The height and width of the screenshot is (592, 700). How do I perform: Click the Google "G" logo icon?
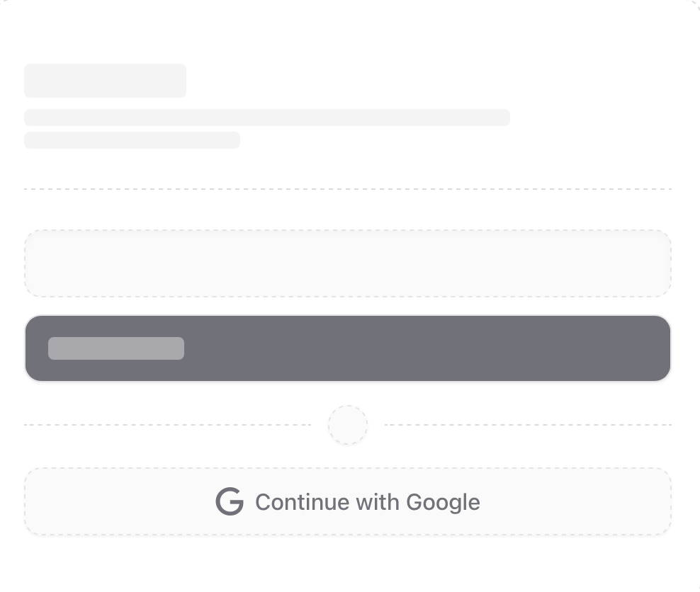(230, 502)
